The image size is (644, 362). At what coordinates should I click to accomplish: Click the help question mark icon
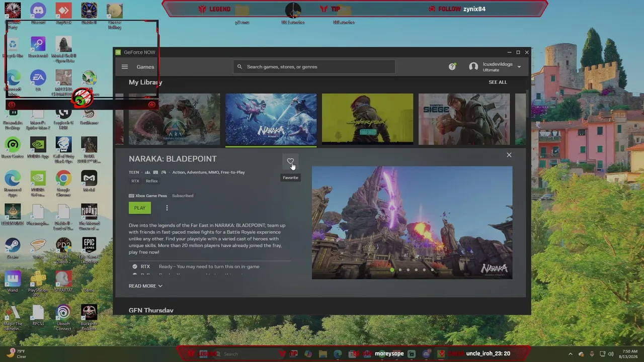coord(452,66)
